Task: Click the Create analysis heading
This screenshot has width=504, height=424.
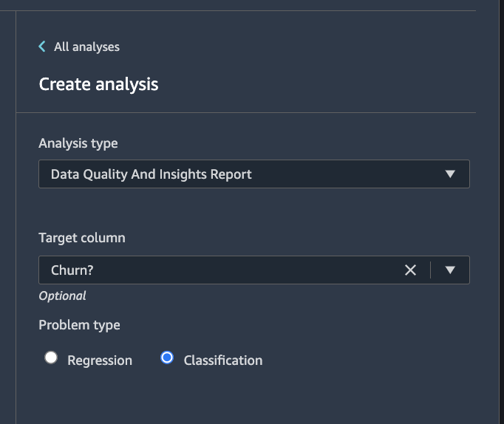Action: (x=98, y=84)
